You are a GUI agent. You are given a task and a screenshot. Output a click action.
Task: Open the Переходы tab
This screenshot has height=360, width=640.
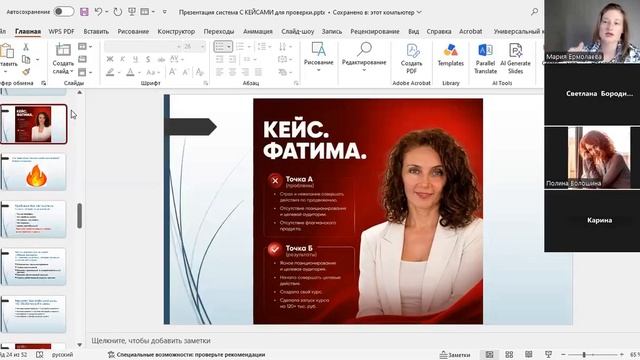(219, 31)
